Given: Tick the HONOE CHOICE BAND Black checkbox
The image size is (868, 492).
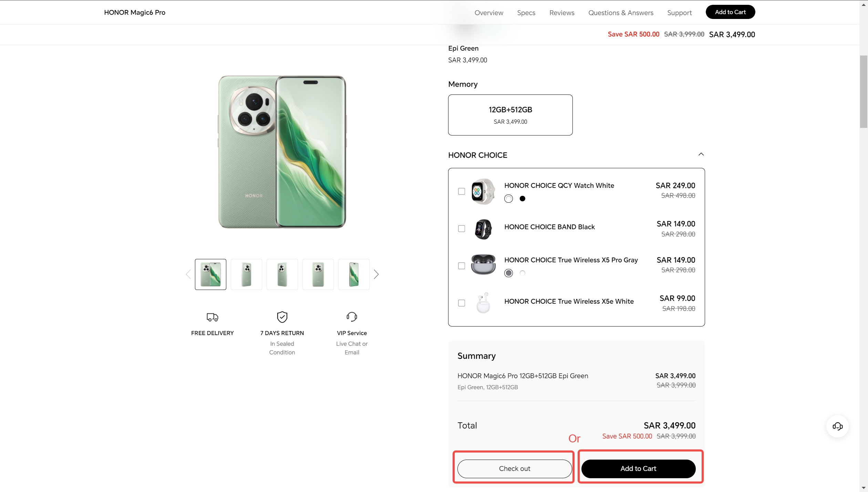Looking at the screenshot, I should pos(462,229).
